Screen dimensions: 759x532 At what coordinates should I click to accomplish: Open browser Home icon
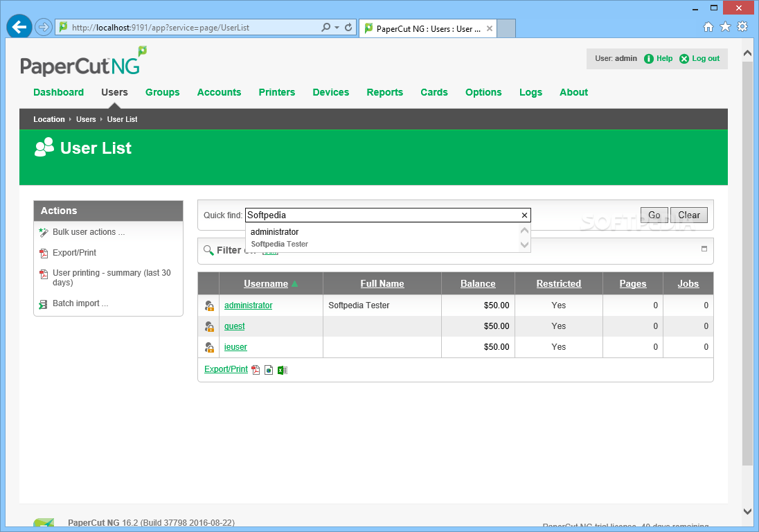tap(708, 26)
